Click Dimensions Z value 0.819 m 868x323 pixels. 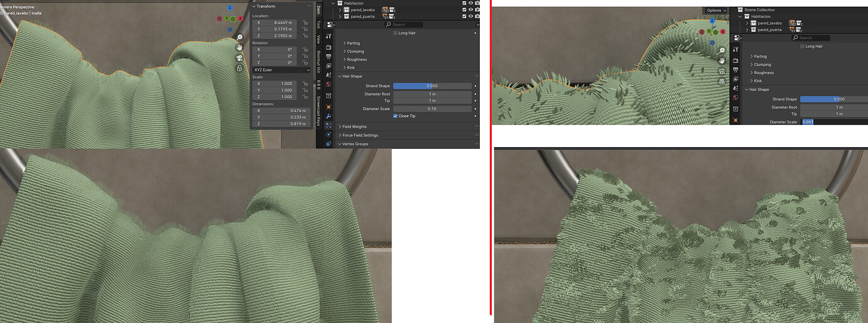[x=281, y=124]
